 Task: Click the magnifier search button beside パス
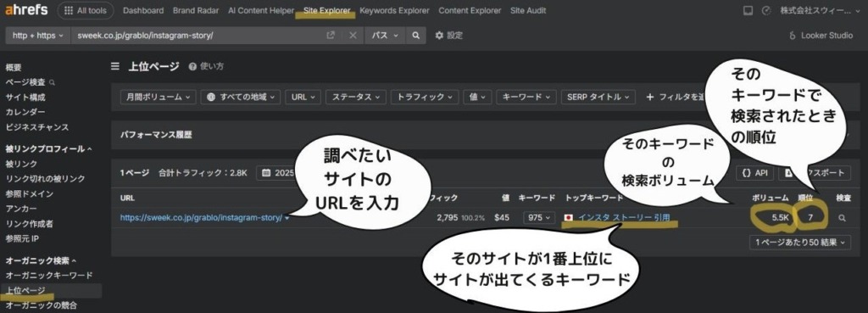pyautogui.click(x=415, y=36)
